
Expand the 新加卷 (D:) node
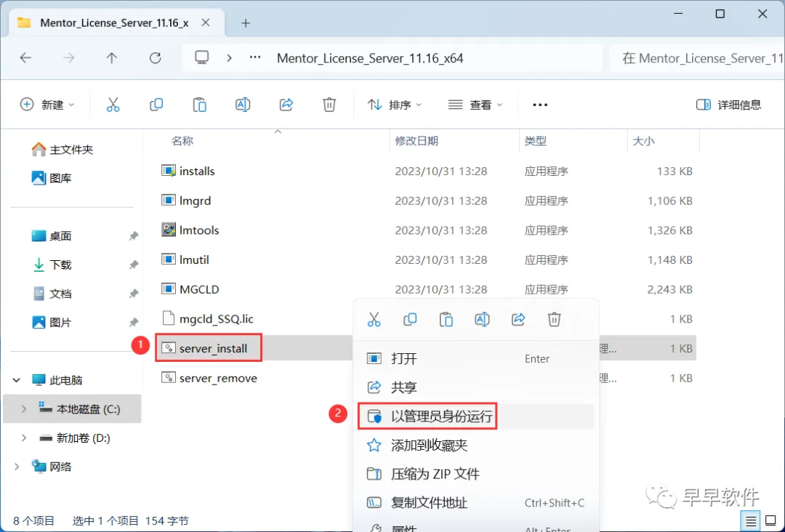coord(23,438)
